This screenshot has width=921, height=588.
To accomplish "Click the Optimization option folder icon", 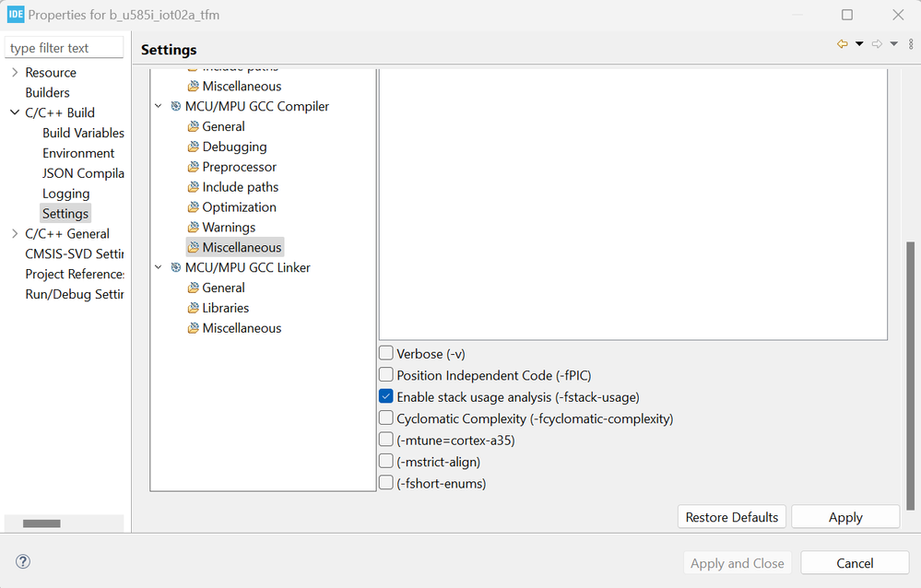I will tap(194, 207).
